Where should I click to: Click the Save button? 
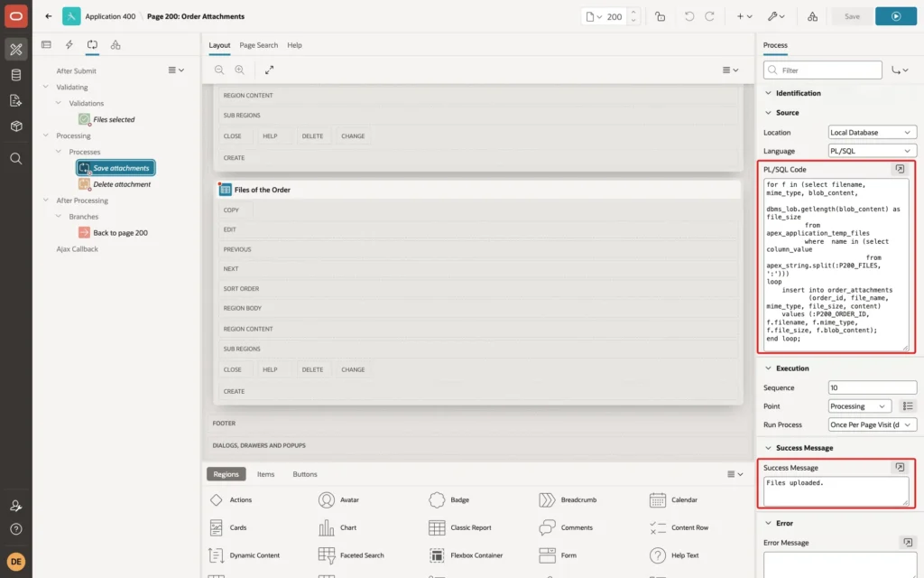pyautogui.click(x=852, y=16)
